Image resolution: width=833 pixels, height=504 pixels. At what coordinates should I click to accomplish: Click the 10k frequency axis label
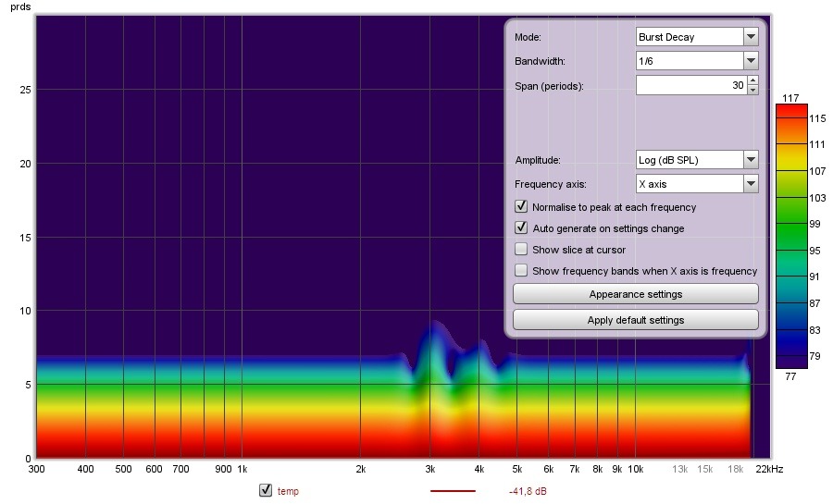(635, 469)
